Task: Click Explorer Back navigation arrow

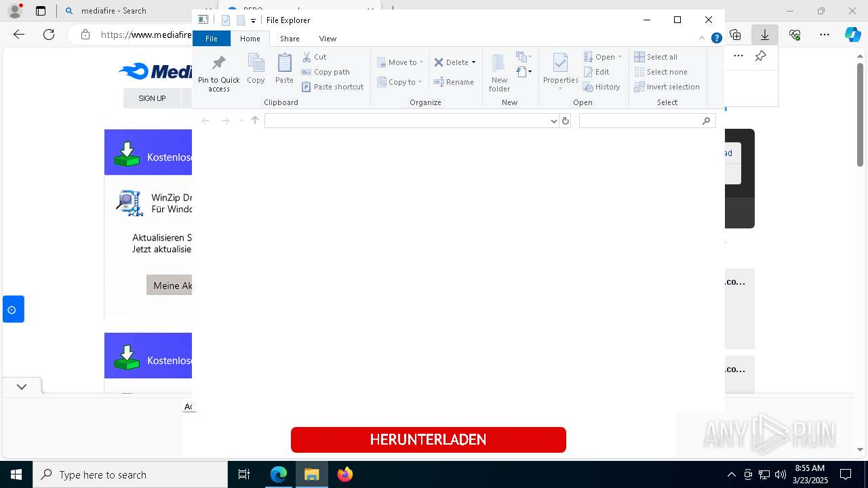Action: click(x=205, y=121)
